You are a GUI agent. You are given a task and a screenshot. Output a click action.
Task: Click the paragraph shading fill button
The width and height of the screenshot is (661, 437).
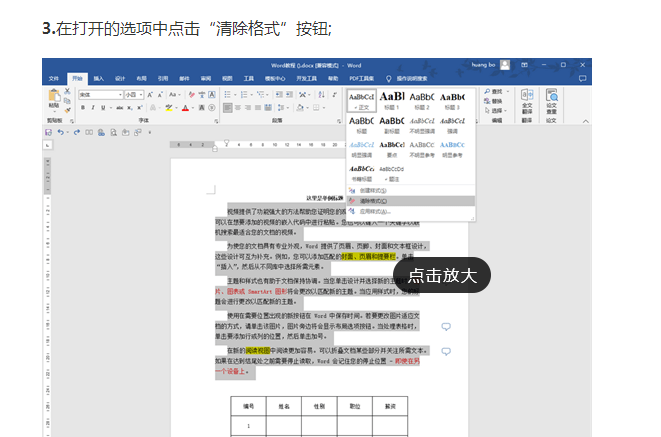[300, 108]
